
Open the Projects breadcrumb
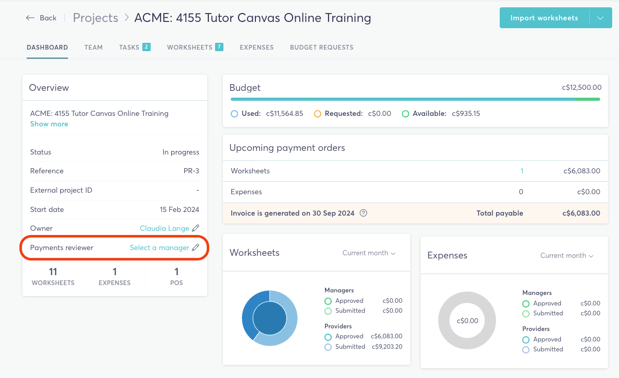(x=96, y=18)
